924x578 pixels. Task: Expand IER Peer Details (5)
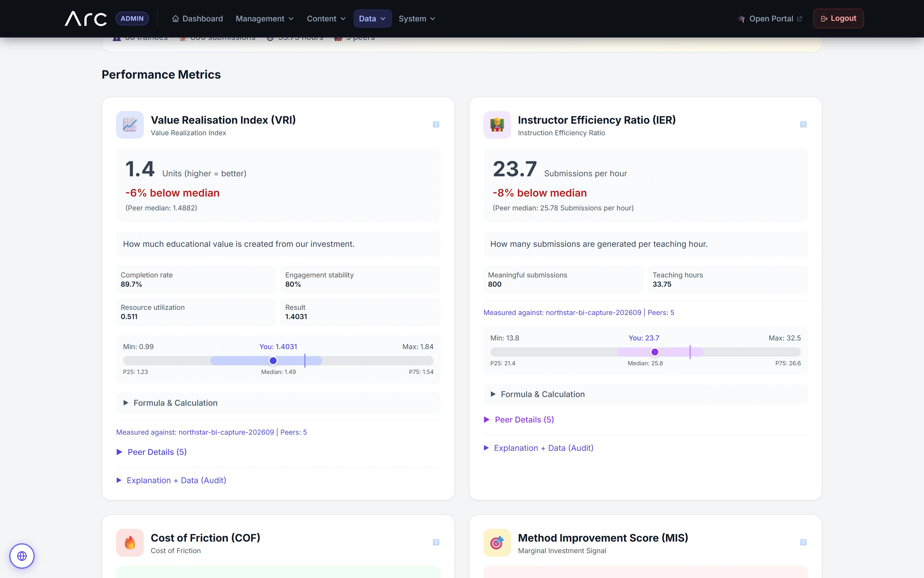pyautogui.click(x=519, y=419)
